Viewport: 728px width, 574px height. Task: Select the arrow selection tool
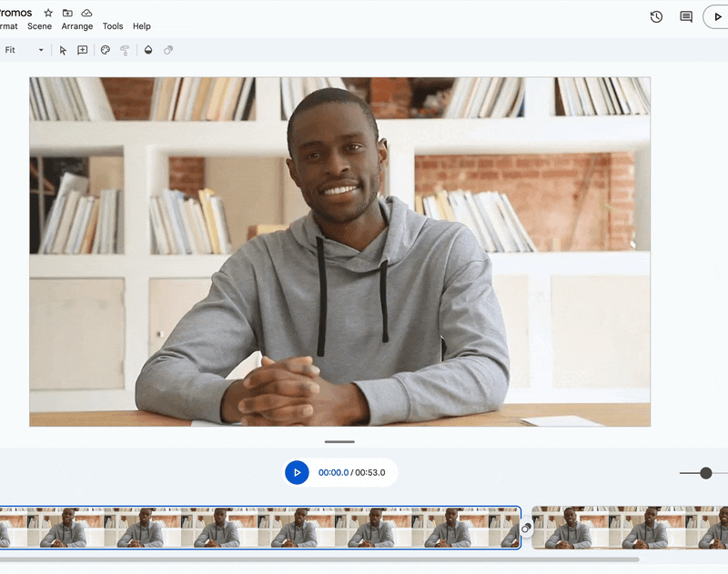[62, 50]
